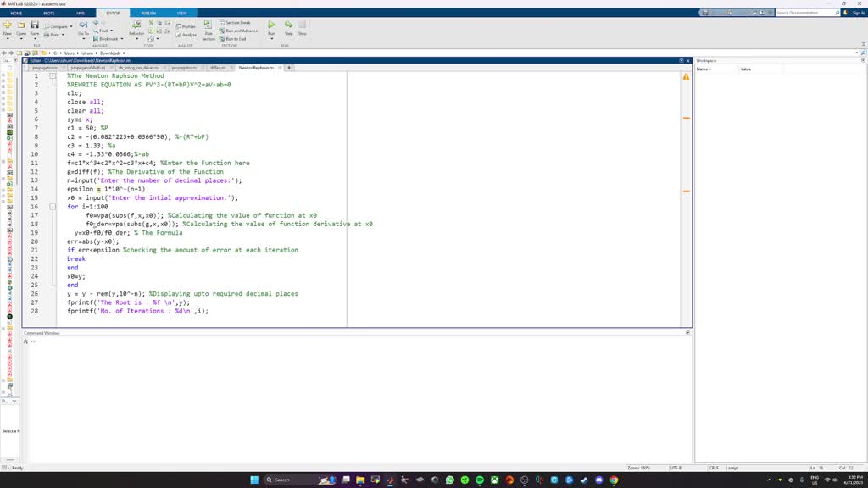Click the Sign In link
This screenshot has width=868, height=488.
tap(858, 13)
